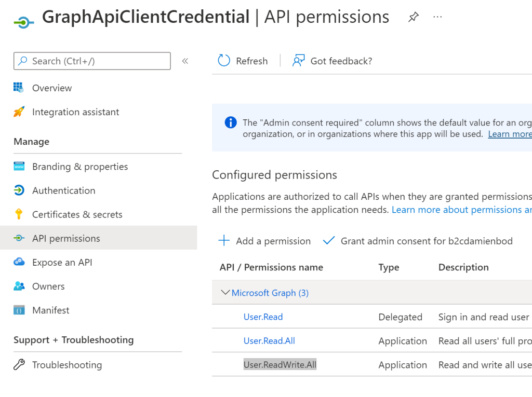Open the Authentication section
This screenshot has width=532, height=397.
64,190
